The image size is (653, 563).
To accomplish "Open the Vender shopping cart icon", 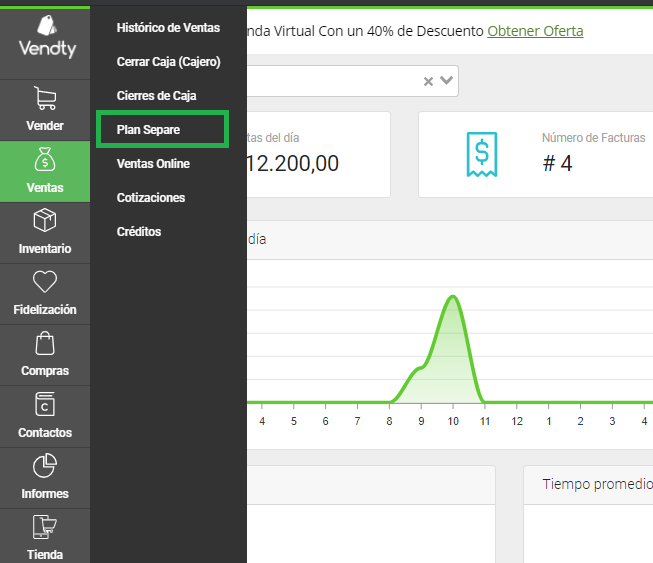I will click(45, 98).
